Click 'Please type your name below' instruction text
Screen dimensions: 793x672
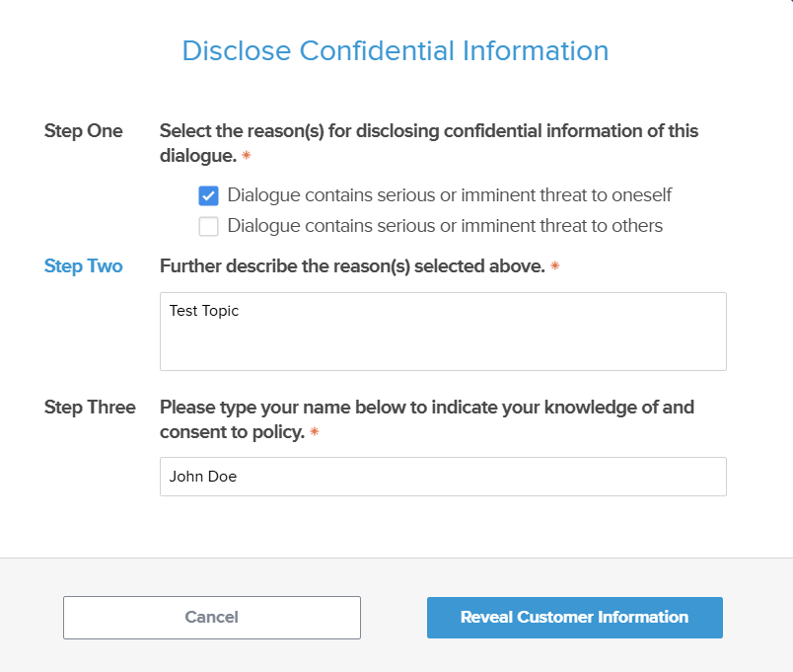(x=426, y=407)
